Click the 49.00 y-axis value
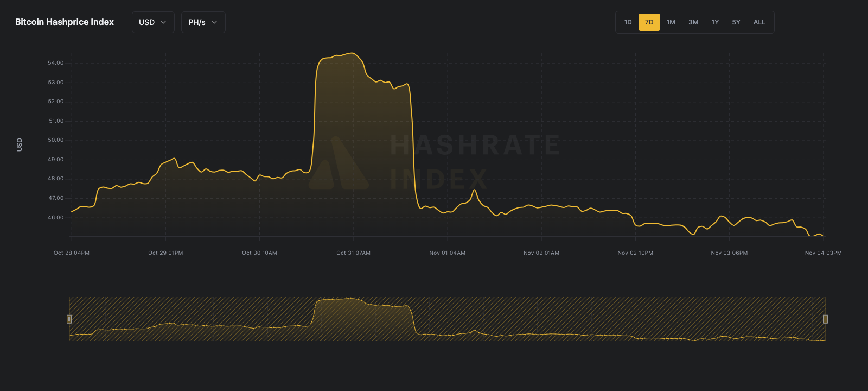The image size is (868, 391). 56,160
